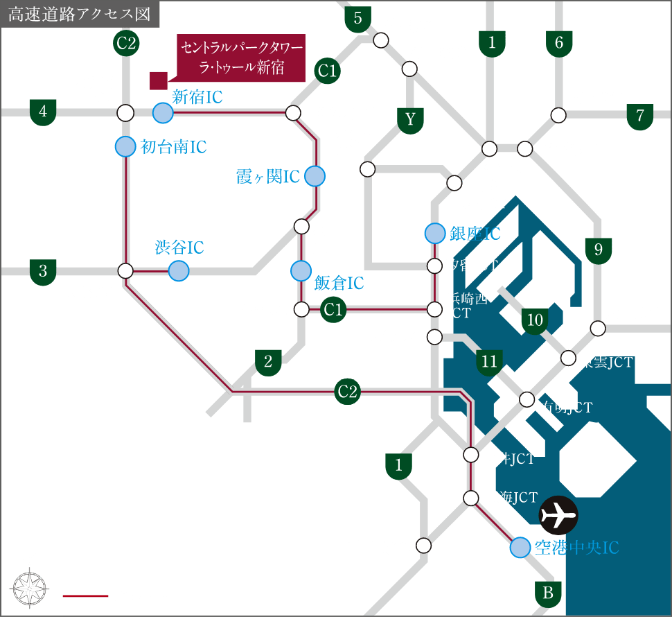Select the route 1 shield closest to the airplane
672x617 pixels.
point(398,467)
